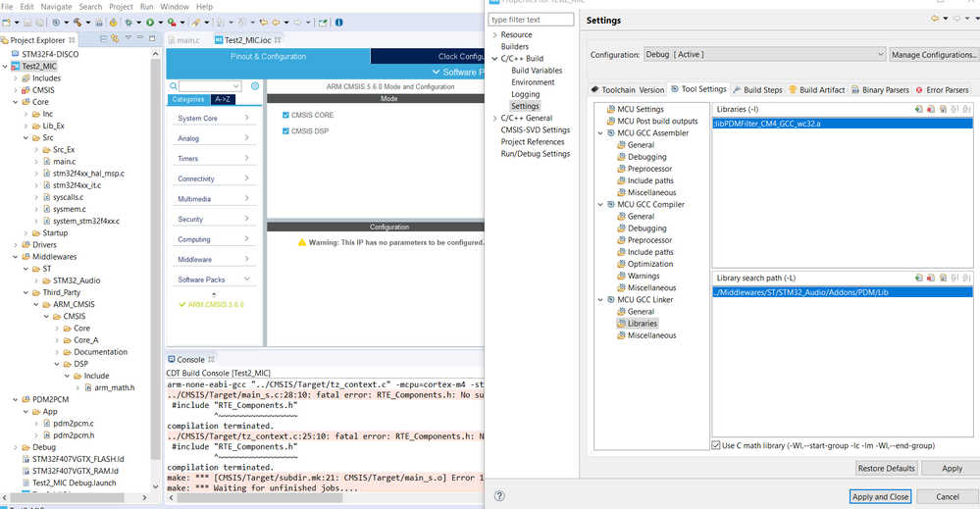
Task: Click the Delete library icon in Libraries (-l)
Action: [931, 109]
